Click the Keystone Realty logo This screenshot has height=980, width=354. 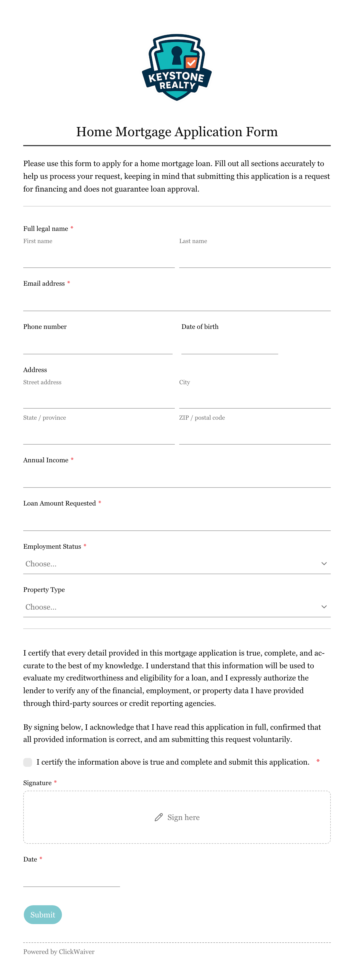(x=177, y=67)
